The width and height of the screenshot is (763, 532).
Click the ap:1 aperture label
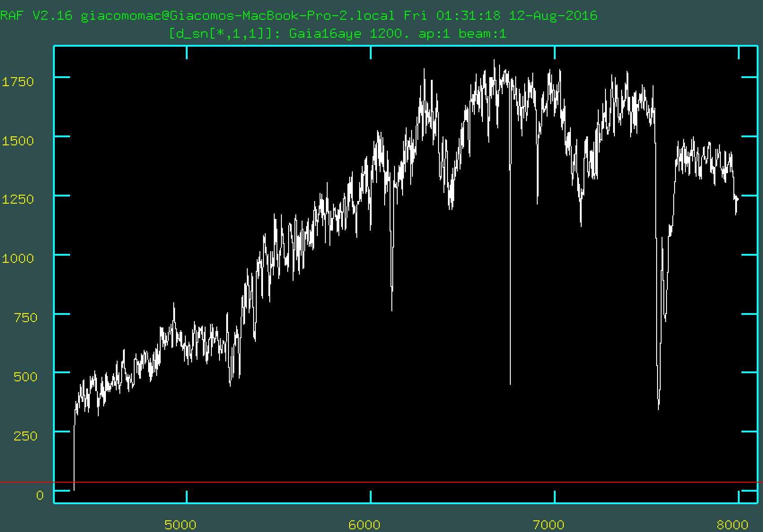coord(434,34)
